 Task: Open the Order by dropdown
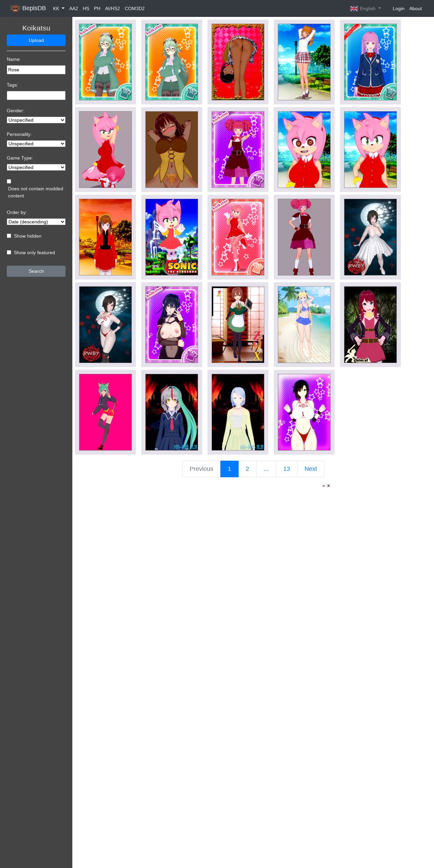coord(36,222)
